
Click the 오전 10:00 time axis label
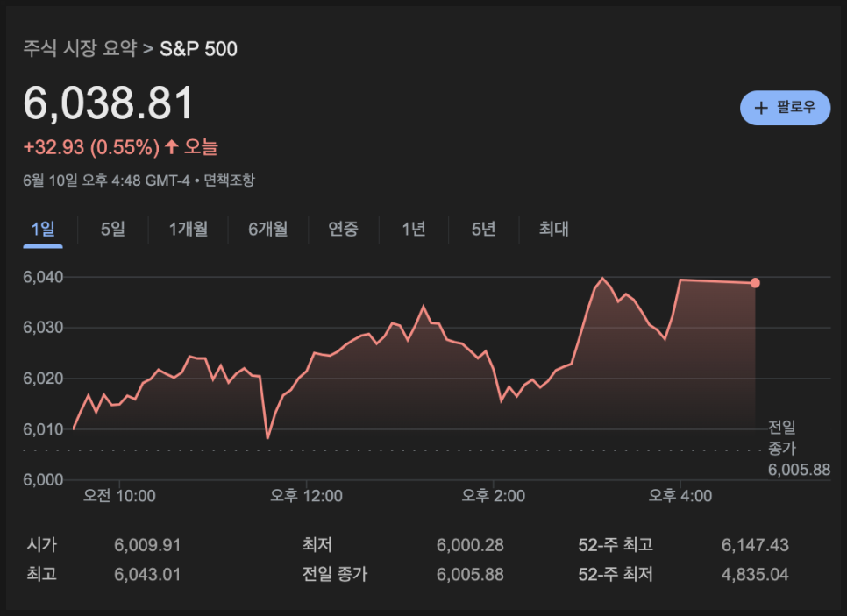119,496
